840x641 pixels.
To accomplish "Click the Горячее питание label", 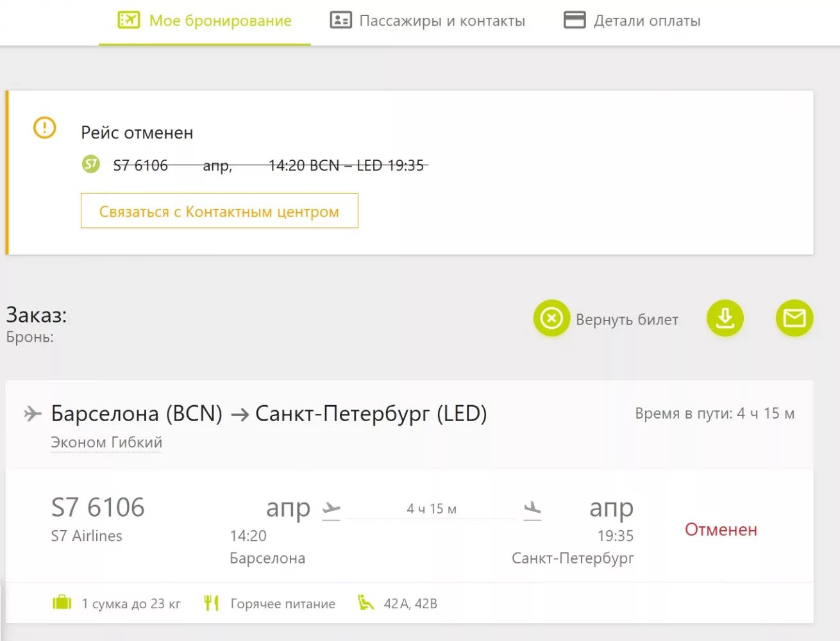I will coord(283,604).
